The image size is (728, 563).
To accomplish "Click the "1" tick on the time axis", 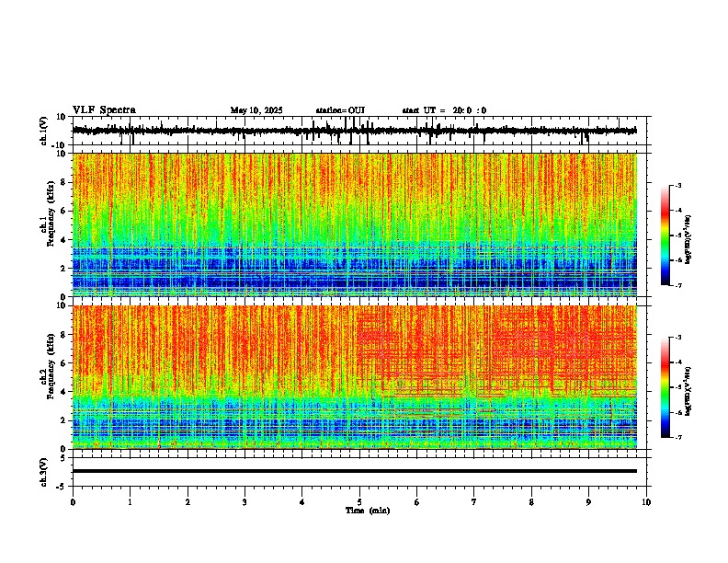I will (x=130, y=502).
